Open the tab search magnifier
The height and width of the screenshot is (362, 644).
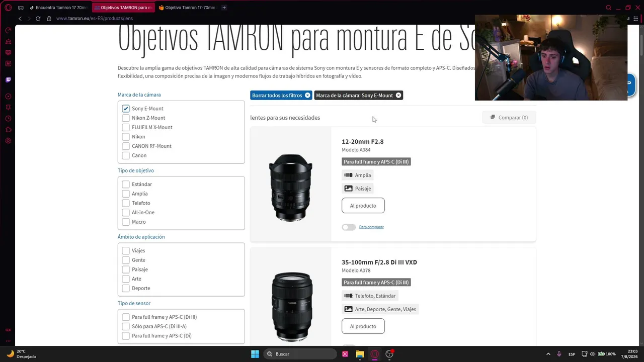coord(608,8)
